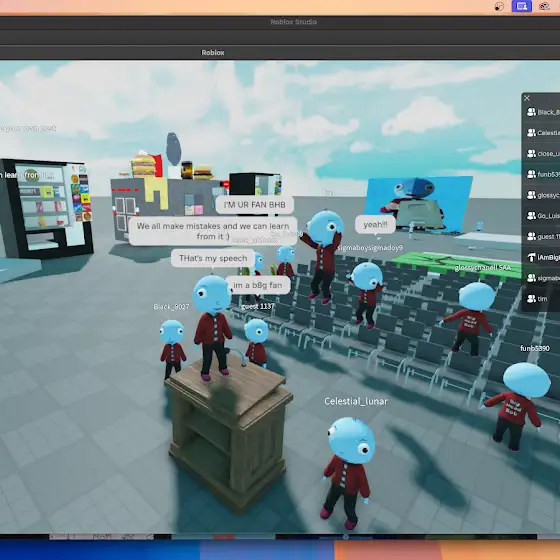Close the player list panel

pos(527,98)
